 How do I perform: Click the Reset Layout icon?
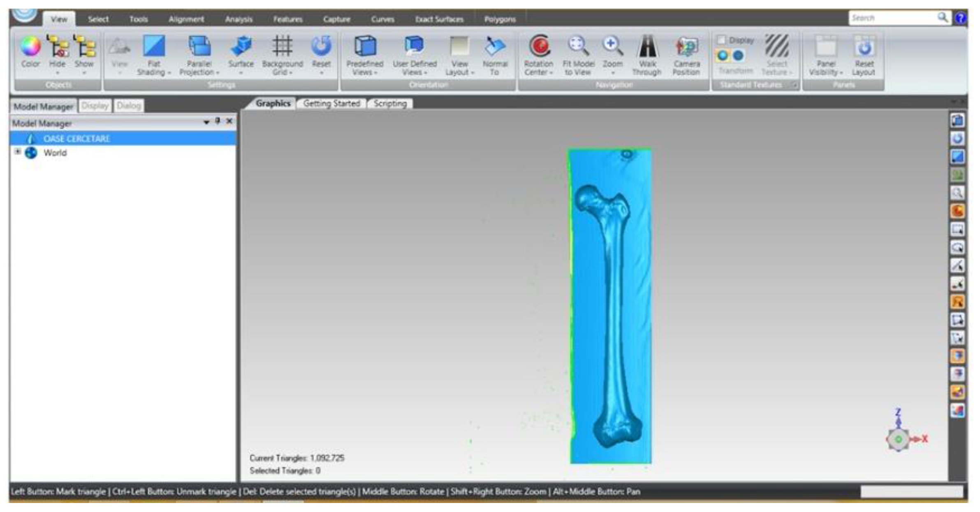864,46
